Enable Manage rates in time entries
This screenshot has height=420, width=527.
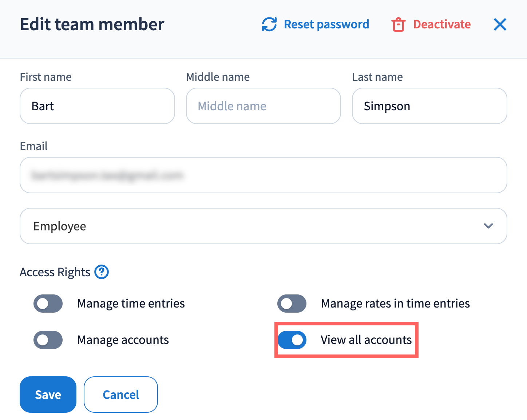(x=292, y=304)
